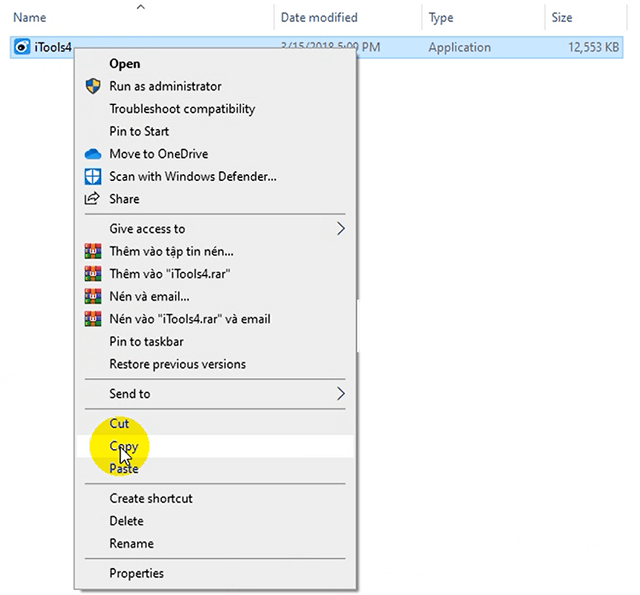Click the shield icon beside Run as administrator

93,86
